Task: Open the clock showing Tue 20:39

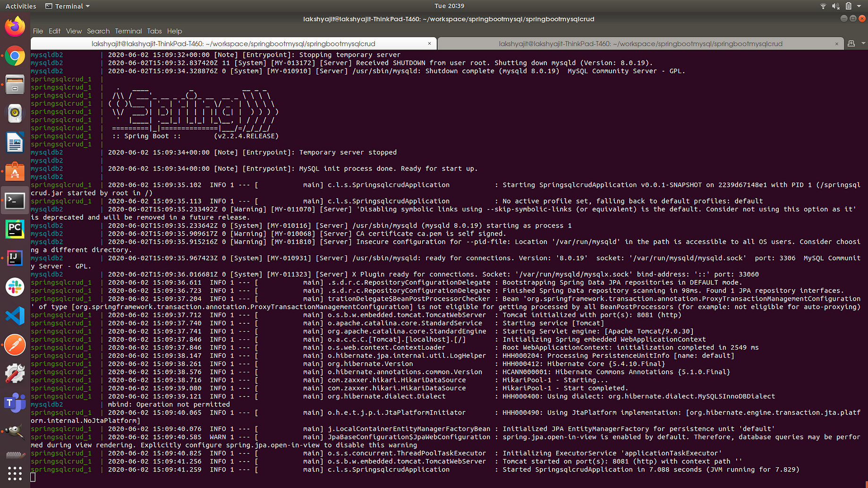Action: click(x=449, y=6)
